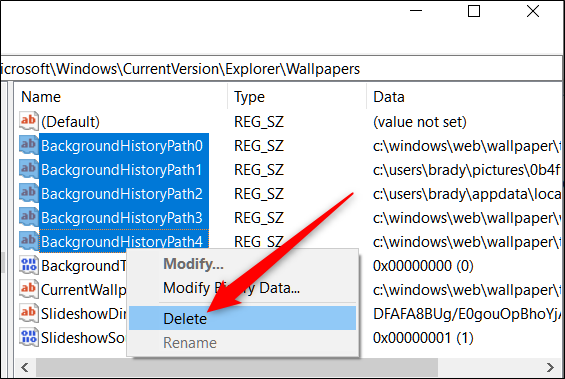Click the SlideshowSo DWORD icon
Screen dimensions: 565x379
tap(28, 338)
